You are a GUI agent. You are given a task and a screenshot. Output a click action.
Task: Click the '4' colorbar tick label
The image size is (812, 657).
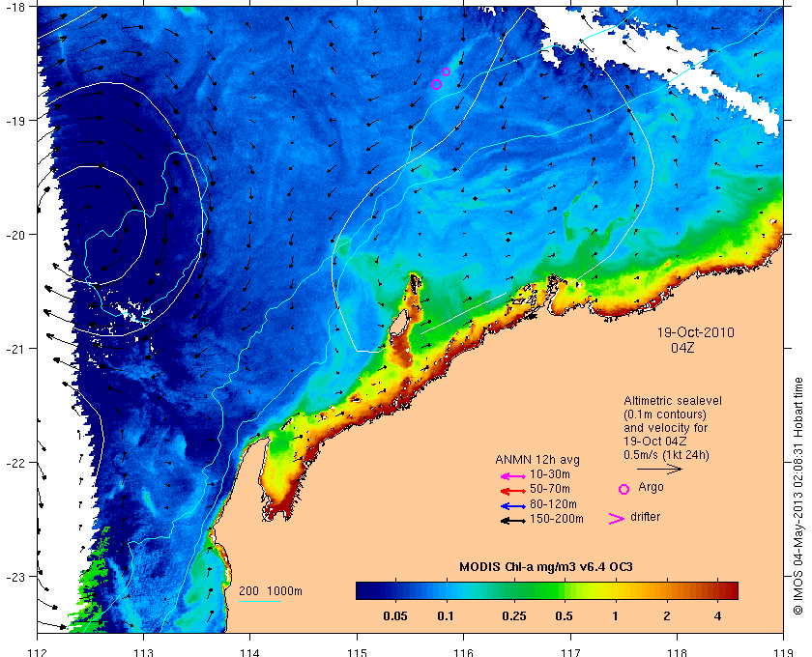[x=717, y=616]
